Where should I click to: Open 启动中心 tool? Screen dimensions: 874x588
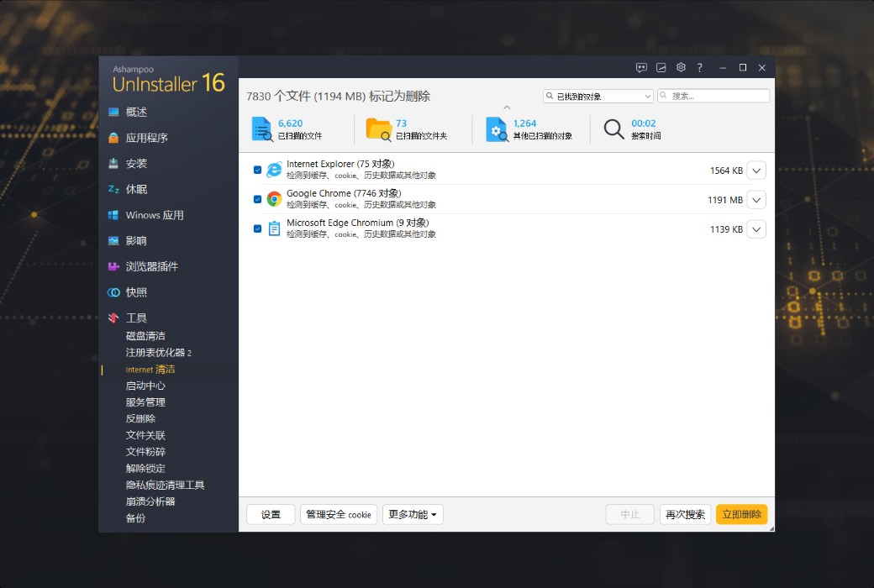[x=145, y=386]
